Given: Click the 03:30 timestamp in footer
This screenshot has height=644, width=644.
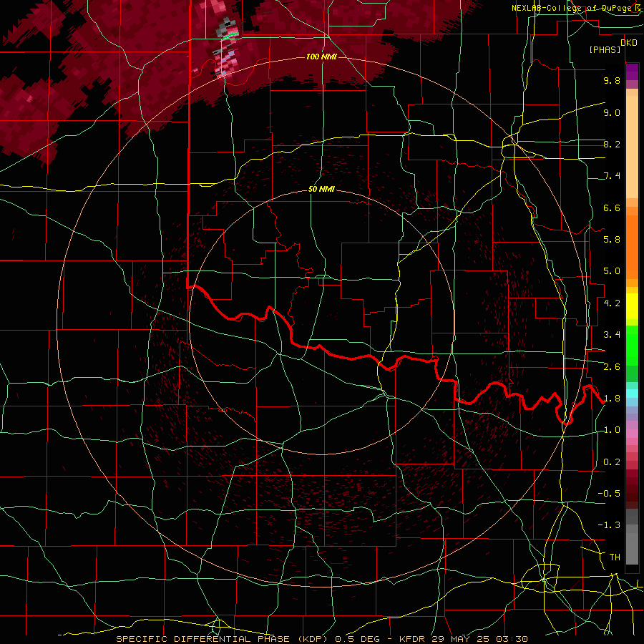Looking at the screenshot, I should pyautogui.click(x=512, y=639).
